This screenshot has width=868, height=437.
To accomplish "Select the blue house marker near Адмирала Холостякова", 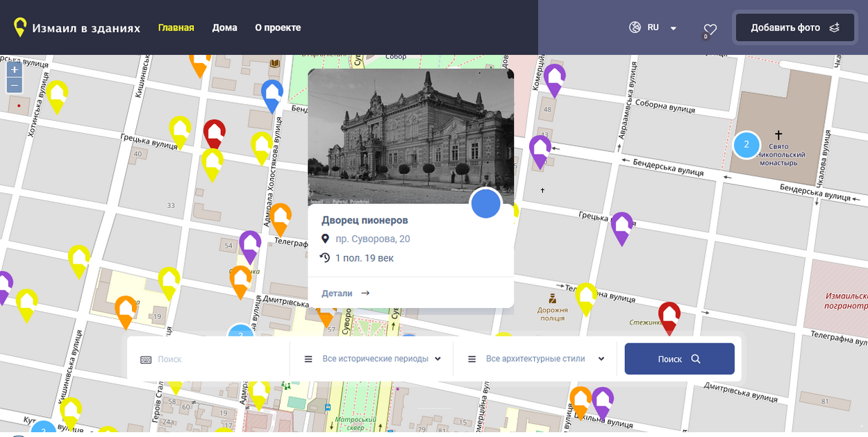I will point(272,95).
